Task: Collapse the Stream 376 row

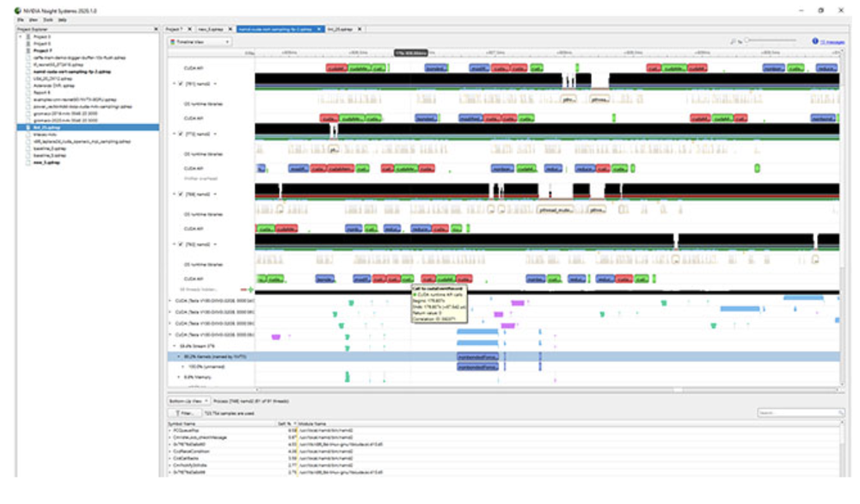Action: pos(175,346)
